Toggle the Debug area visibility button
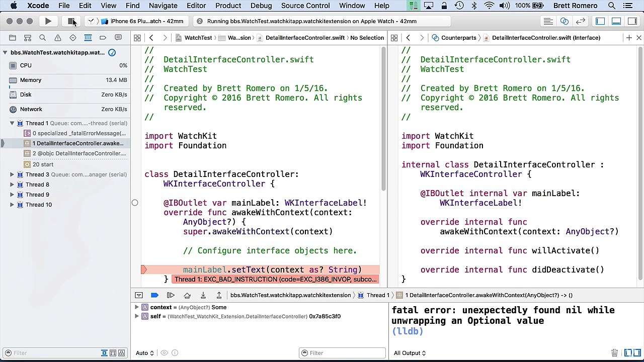Image resolution: width=644 pixels, height=362 pixels. (x=616, y=21)
